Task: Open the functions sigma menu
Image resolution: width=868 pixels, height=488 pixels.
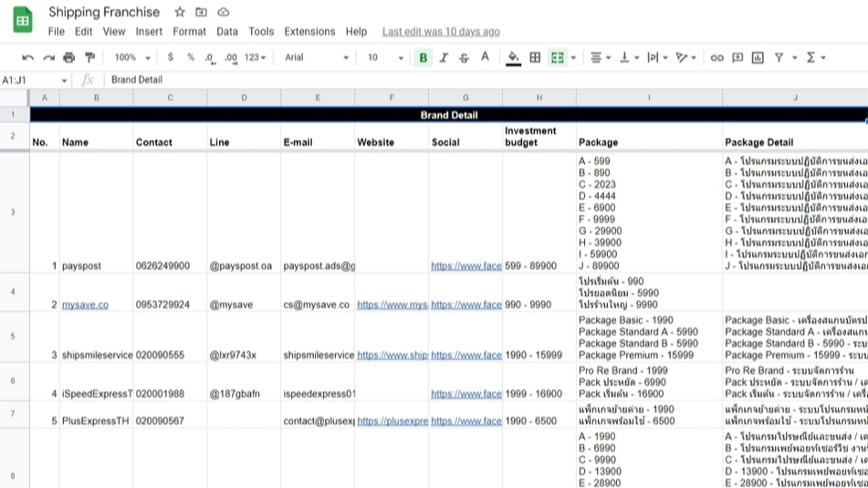Action: [815, 57]
